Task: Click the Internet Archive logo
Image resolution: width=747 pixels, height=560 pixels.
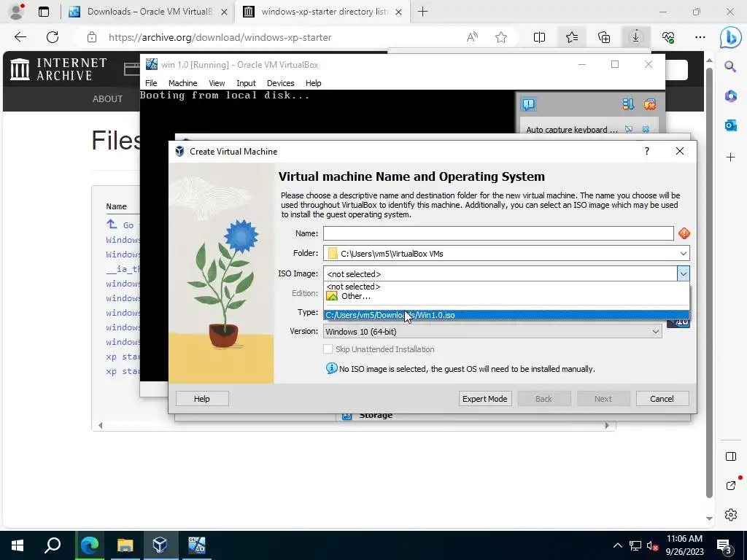Action: pos(58,69)
